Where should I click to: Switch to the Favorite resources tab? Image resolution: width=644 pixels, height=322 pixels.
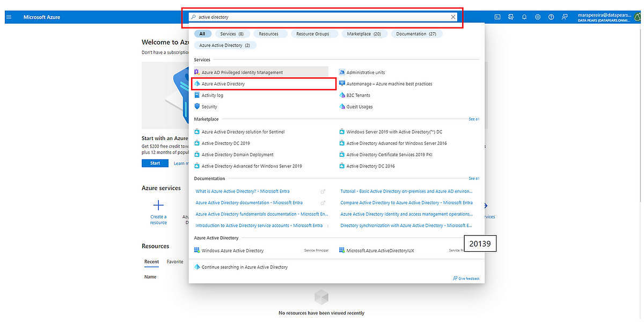coord(175,261)
